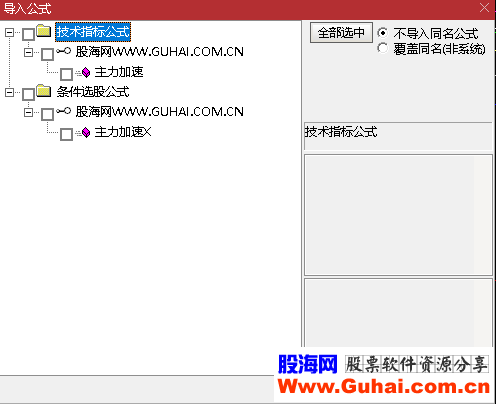The height and width of the screenshot is (404, 496).
Task: Click the key icon under 技术指标公式
Action: tap(63, 51)
